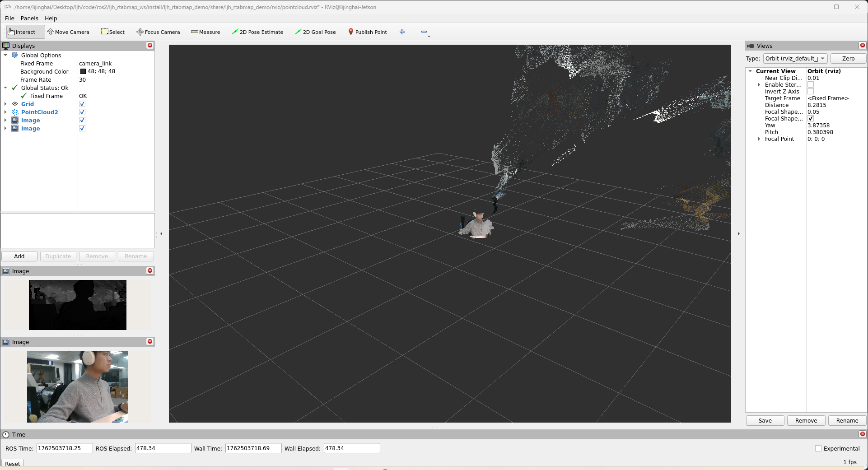The width and height of the screenshot is (868, 470).
Task: Activate the Move Camera tool
Action: [68, 32]
